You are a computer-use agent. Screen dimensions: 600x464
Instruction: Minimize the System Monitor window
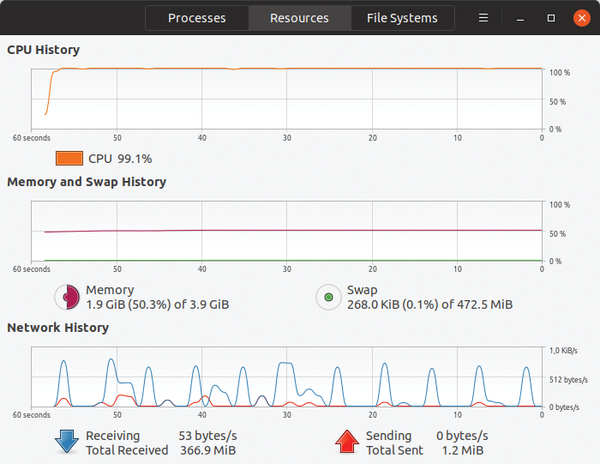click(x=520, y=18)
